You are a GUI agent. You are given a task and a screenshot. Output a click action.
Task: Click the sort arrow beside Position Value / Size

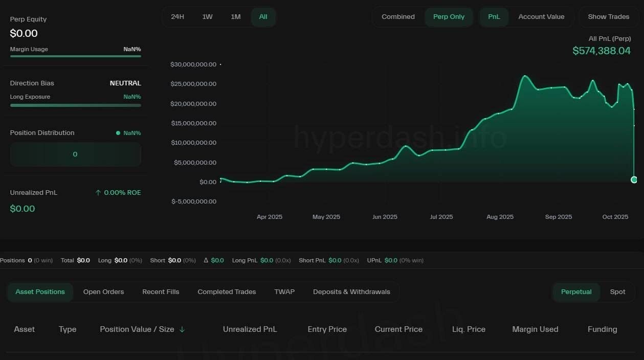click(182, 329)
